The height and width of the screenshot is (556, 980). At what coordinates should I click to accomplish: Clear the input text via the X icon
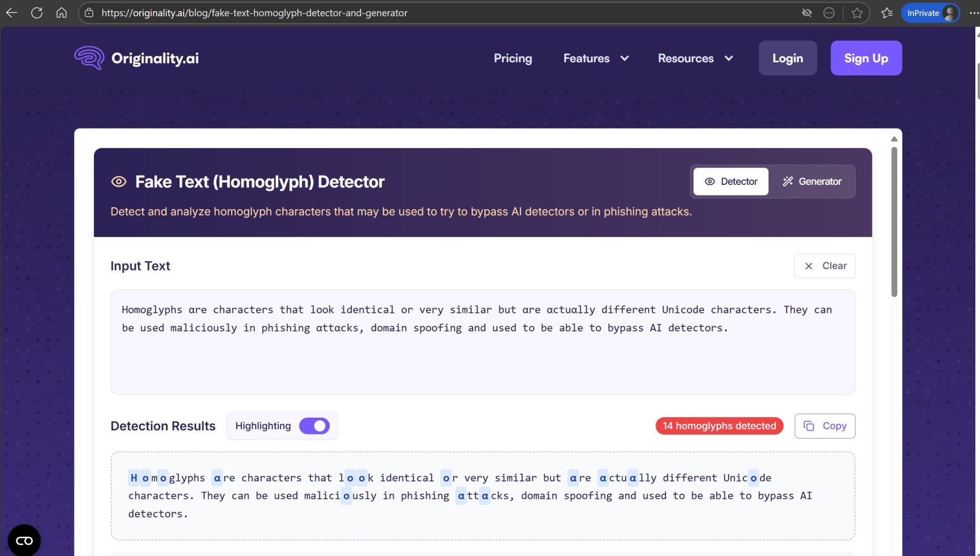pos(808,265)
